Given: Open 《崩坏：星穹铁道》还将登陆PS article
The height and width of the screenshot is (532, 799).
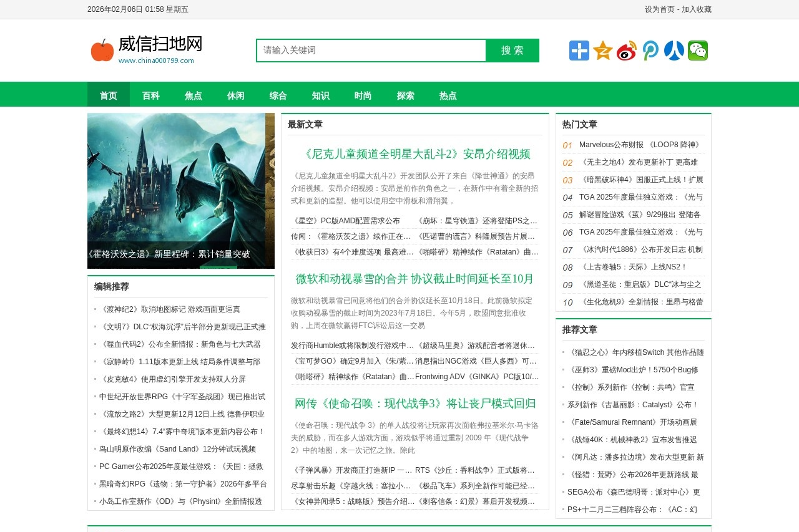Looking at the screenshot, I should 478,221.
